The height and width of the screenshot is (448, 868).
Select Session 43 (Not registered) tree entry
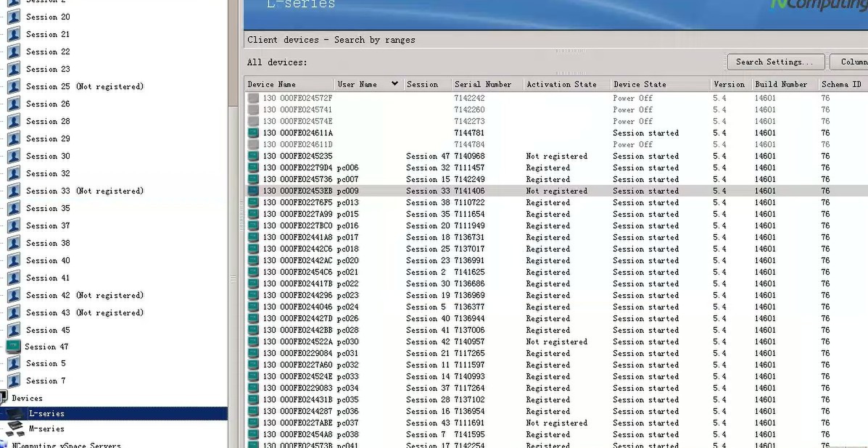point(85,313)
